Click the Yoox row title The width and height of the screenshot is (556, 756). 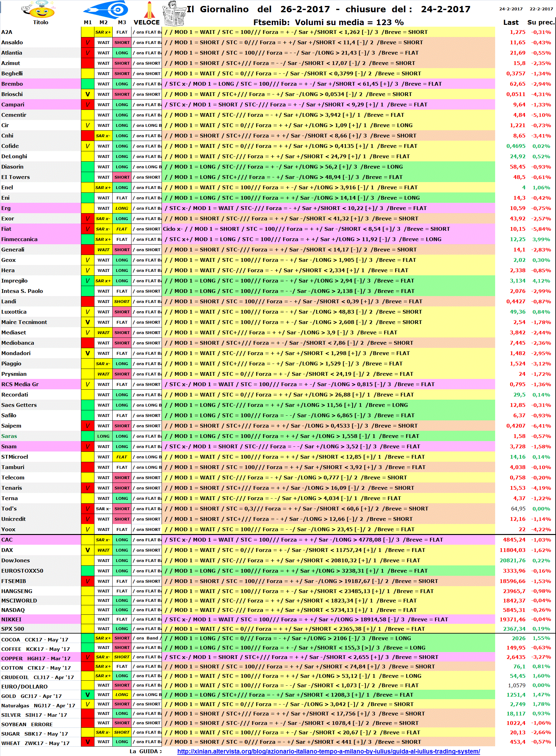tap(8, 529)
